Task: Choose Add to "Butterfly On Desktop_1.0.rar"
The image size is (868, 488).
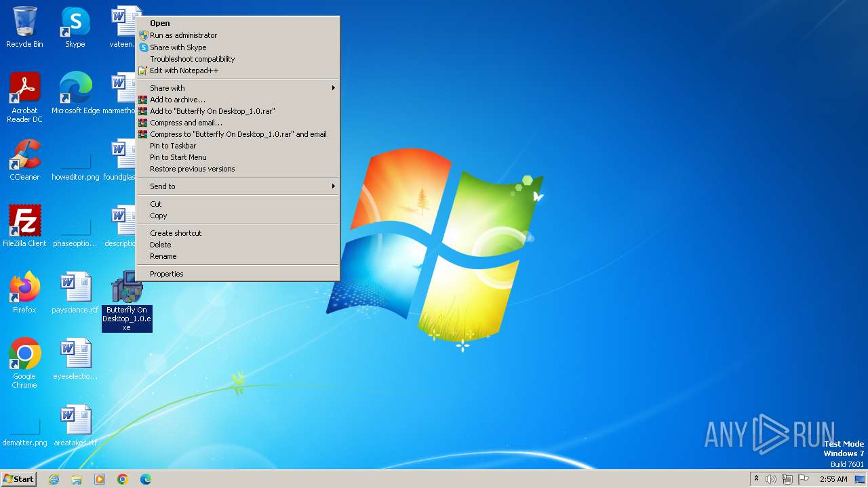Action: (238, 111)
